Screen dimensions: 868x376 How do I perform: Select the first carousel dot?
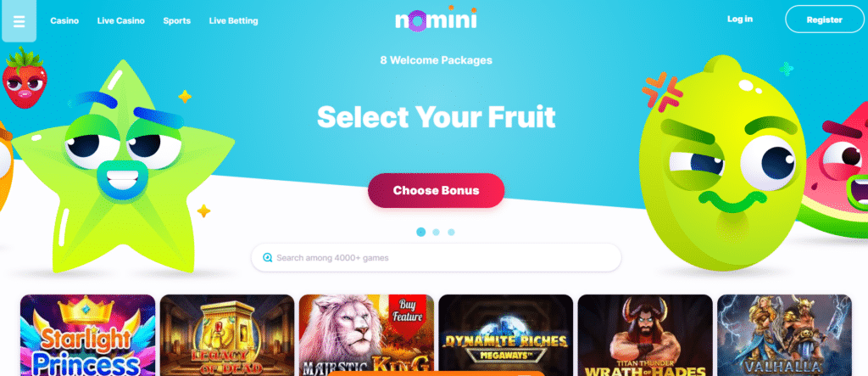(x=420, y=232)
